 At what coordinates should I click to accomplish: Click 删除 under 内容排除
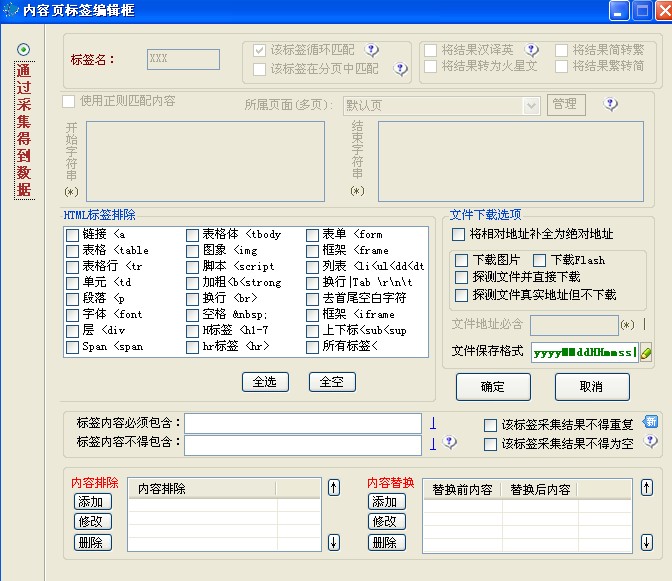[93, 542]
